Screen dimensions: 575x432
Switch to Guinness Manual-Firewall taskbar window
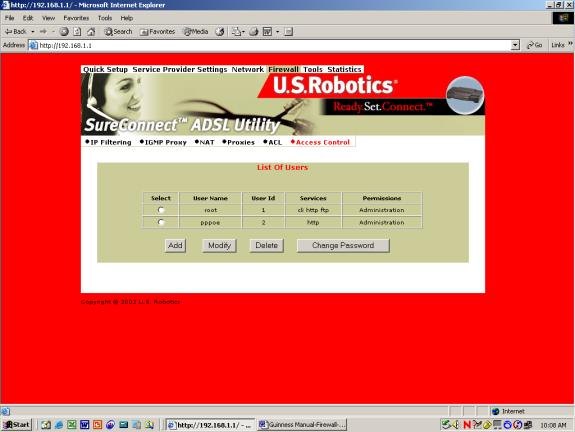point(302,425)
